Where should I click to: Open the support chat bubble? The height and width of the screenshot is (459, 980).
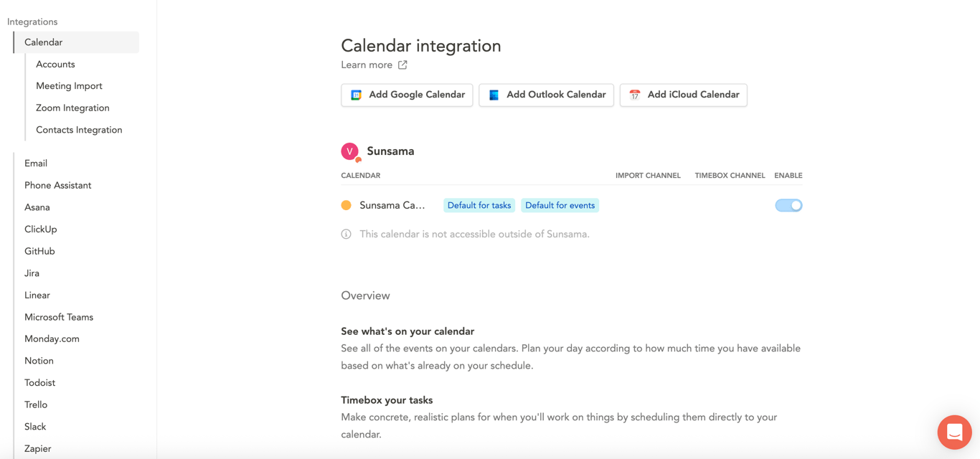tap(954, 432)
